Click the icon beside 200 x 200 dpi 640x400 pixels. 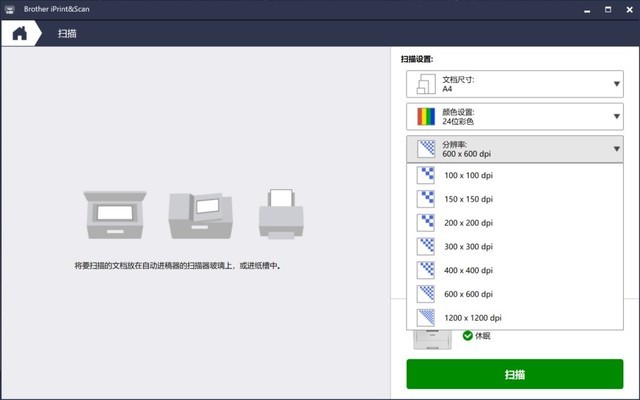coord(425,223)
